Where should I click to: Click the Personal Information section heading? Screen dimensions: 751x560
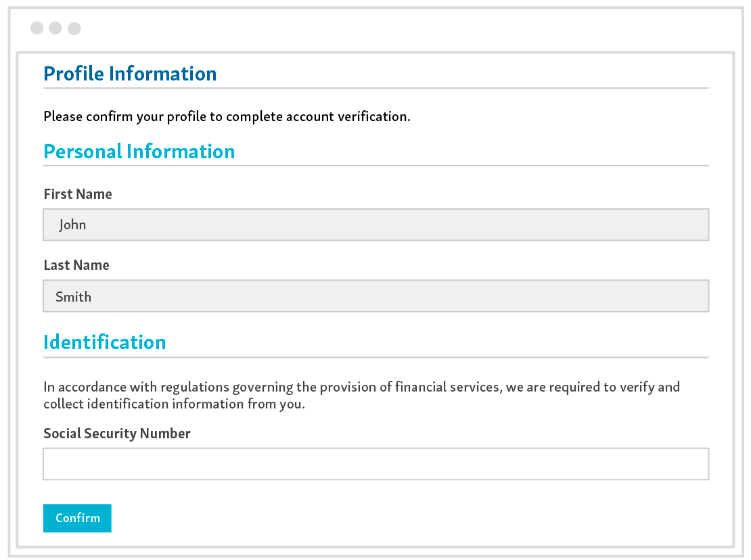[139, 151]
